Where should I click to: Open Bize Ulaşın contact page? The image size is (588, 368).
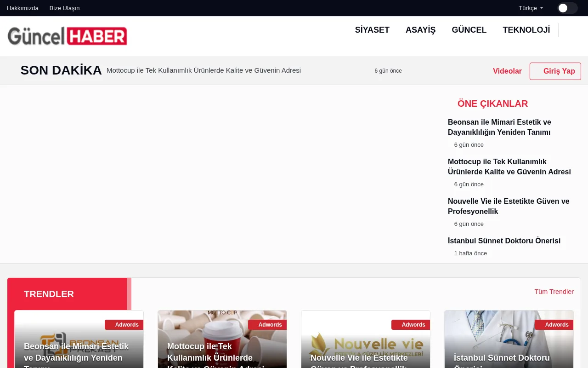point(64,8)
